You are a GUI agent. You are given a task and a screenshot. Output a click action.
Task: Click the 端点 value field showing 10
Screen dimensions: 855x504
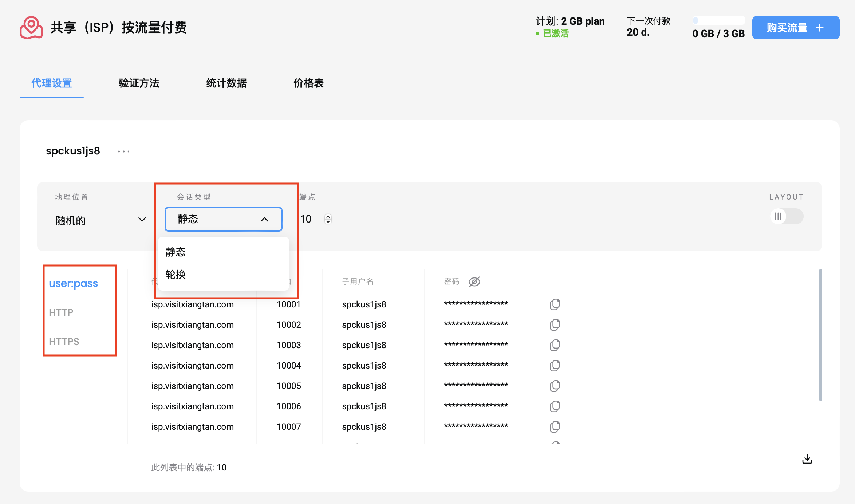[306, 219]
